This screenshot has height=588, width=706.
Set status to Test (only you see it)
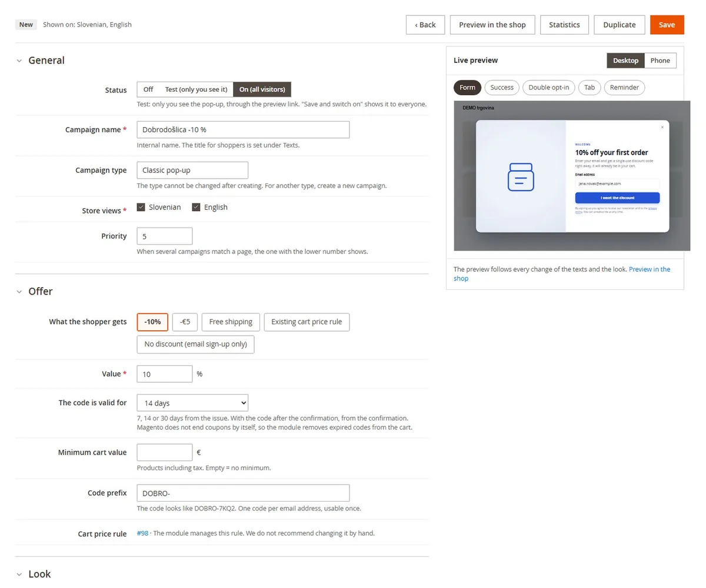196,89
